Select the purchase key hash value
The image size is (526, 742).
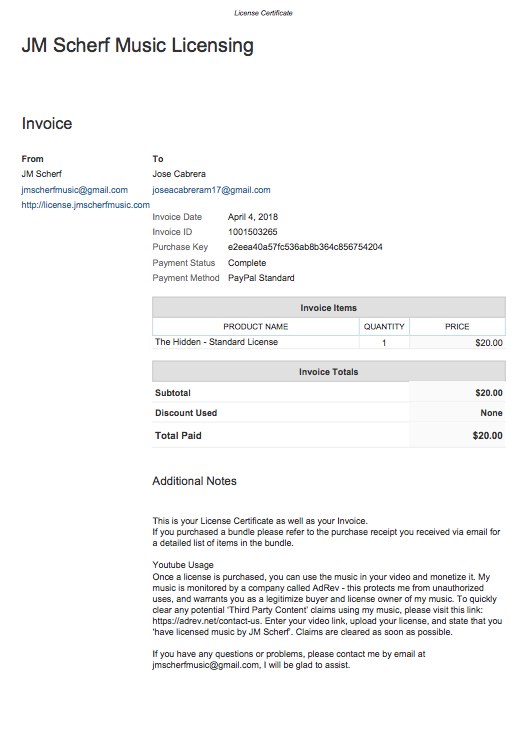(x=305, y=247)
